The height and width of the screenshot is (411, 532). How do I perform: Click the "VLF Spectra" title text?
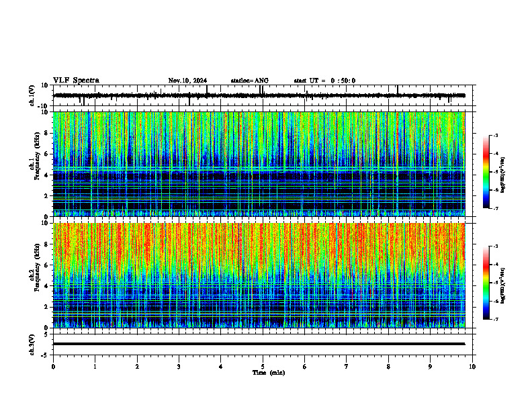76,81
